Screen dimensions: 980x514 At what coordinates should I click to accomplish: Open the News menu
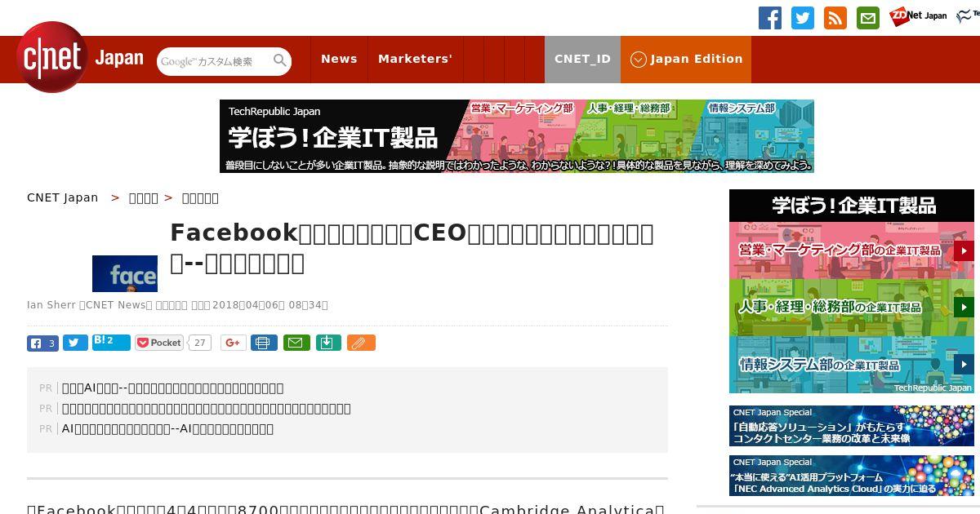[x=339, y=59]
